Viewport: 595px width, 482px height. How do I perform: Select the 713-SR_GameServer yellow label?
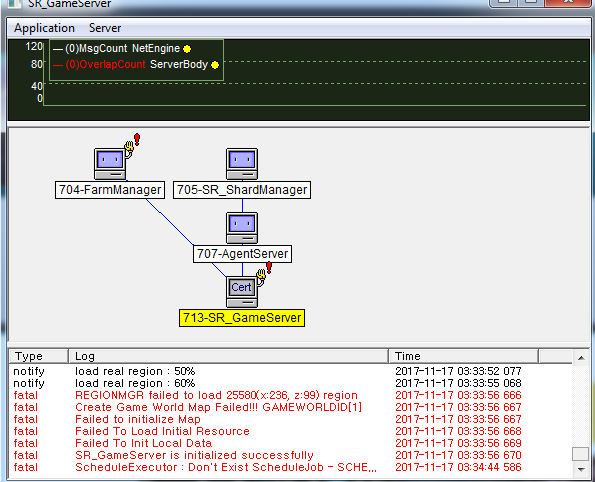coord(242,318)
